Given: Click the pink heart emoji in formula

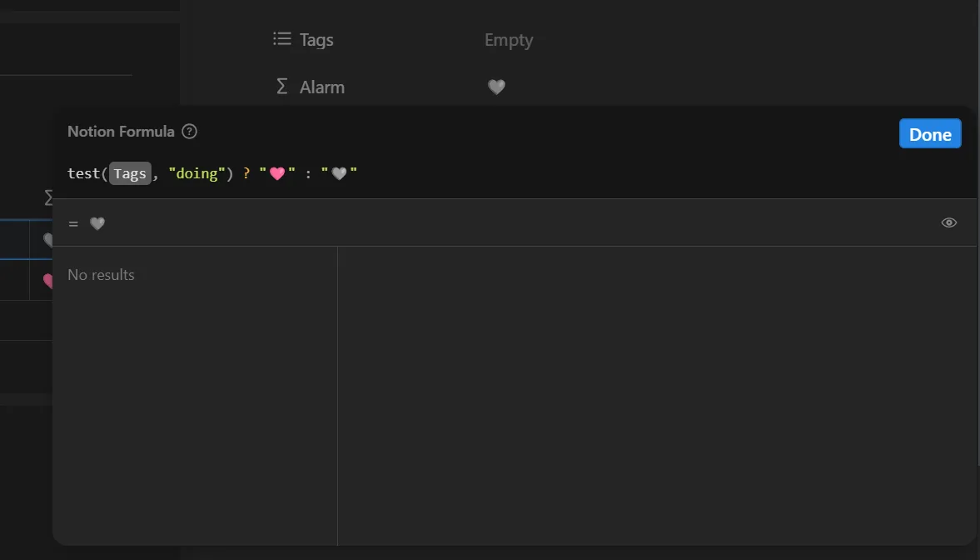Looking at the screenshot, I should pyautogui.click(x=277, y=173).
